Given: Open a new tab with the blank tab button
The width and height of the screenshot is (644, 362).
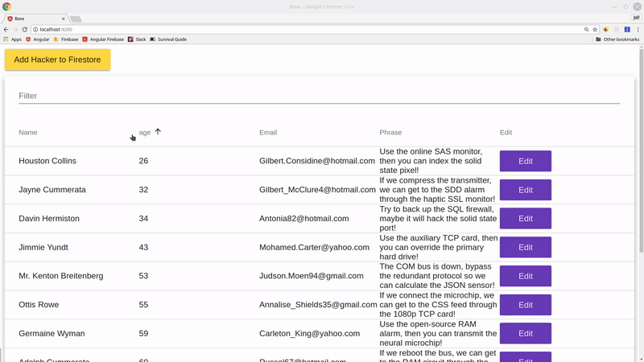Looking at the screenshot, I should [x=76, y=18].
